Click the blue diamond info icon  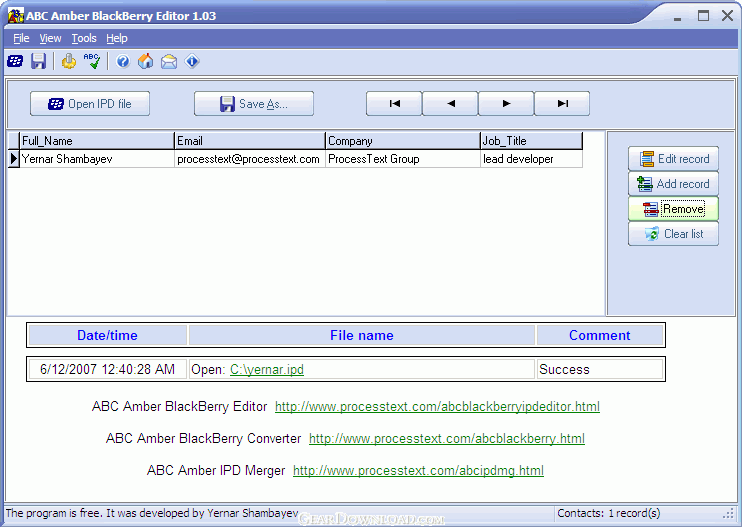click(x=192, y=61)
